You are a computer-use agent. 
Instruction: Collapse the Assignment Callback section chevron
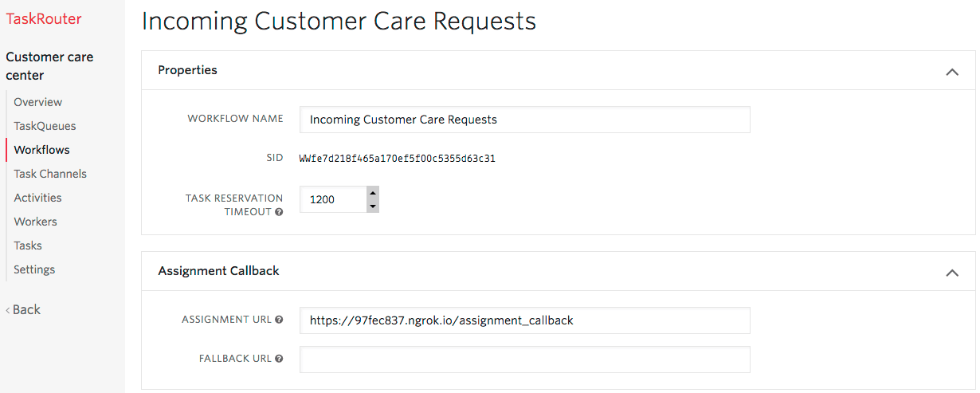[x=951, y=272]
